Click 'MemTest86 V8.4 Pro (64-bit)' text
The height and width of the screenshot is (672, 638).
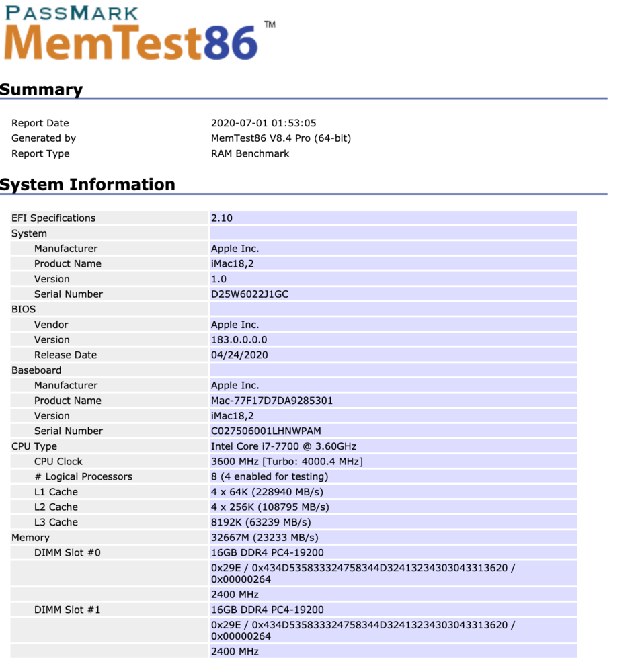[281, 138]
